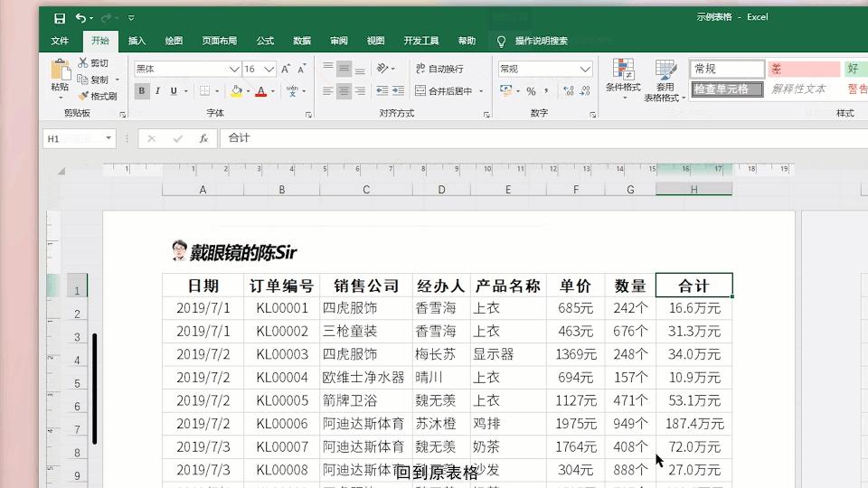Click Align Right icon
Viewport: 868px width, 488px height.
click(360, 90)
